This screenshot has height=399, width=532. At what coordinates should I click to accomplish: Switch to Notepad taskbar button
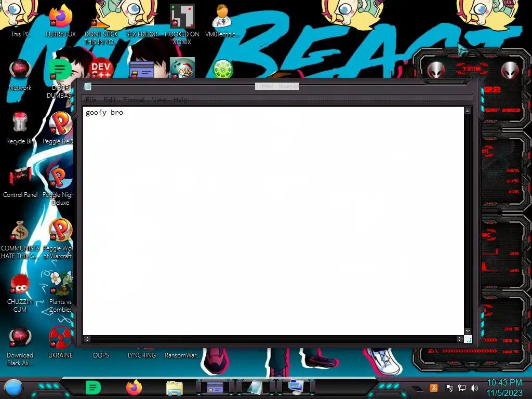click(x=255, y=388)
